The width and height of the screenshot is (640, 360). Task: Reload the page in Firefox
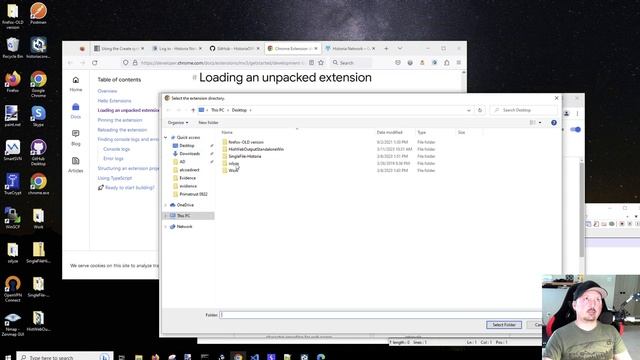(95, 63)
